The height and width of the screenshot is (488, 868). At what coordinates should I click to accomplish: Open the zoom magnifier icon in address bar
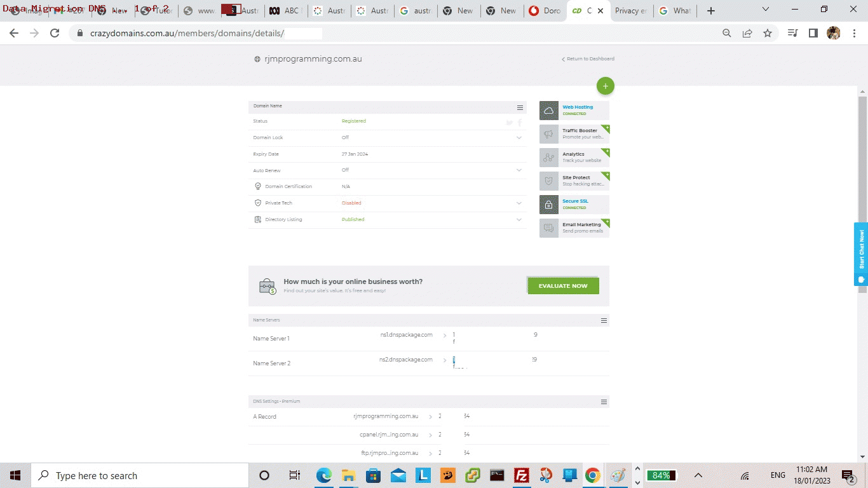[x=727, y=33]
